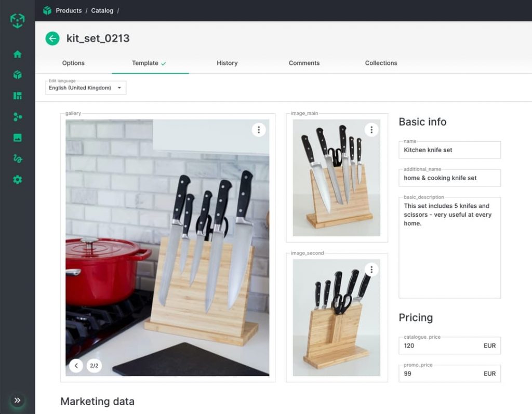Edit the basic_description text area
532x414 pixels.
coord(449,248)
